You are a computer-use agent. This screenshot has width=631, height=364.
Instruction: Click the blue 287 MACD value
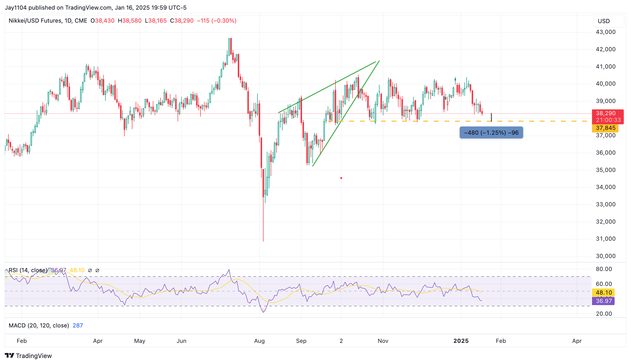[x=77, y=325]
